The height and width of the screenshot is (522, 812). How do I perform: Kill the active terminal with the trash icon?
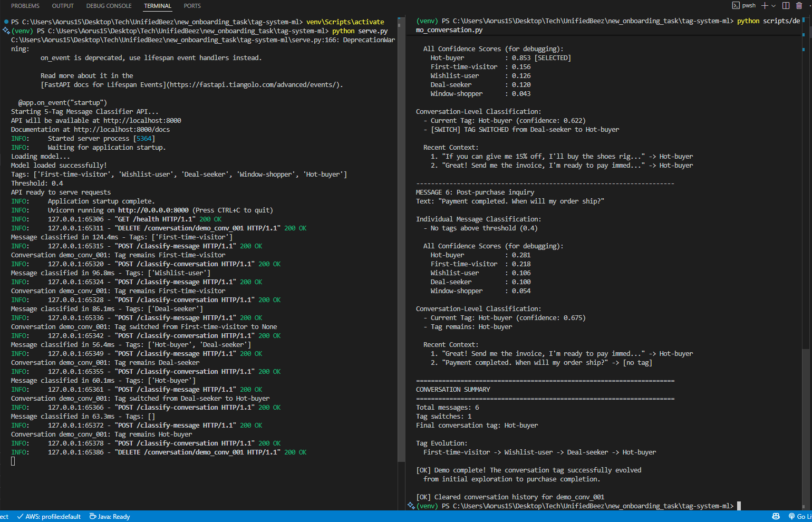(x=800, y=5)
